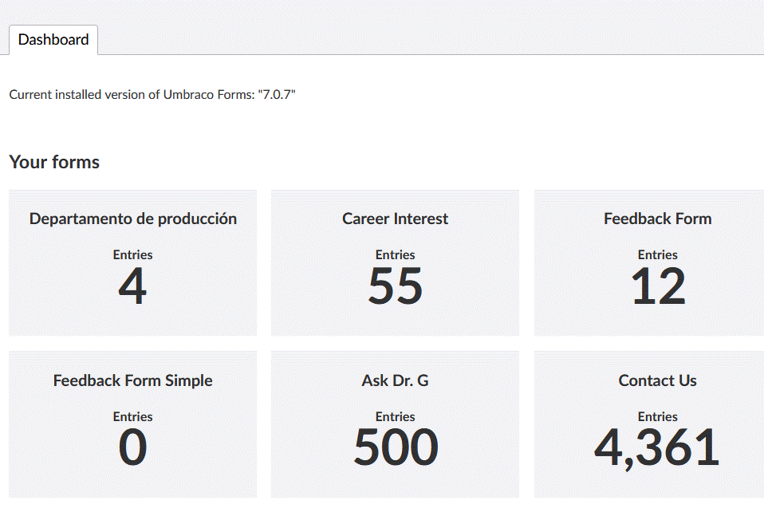The width and height of the screenshot is (764, 532).
Task: Click the Umbraco Forms version text
Action: [152, 94]
